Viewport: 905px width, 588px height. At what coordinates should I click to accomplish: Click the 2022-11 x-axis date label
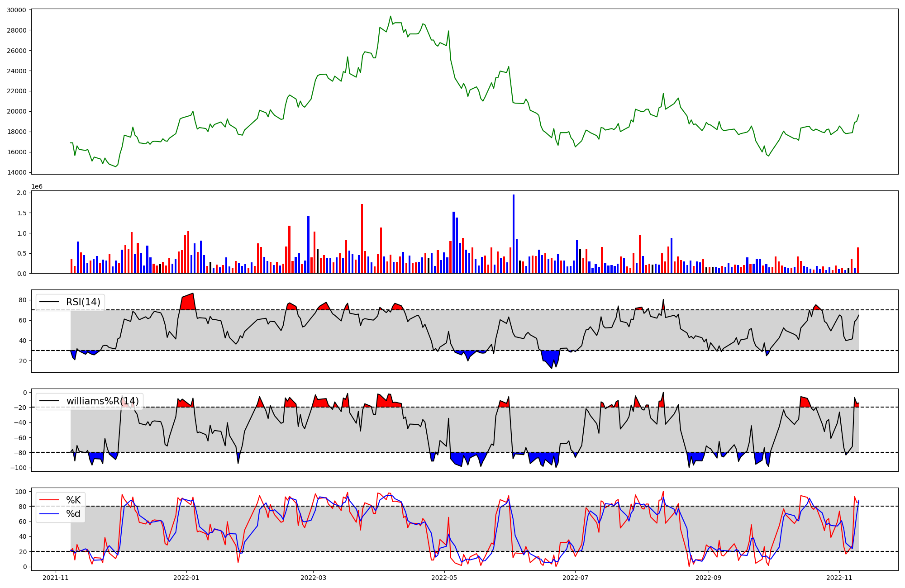coord(839,578)
